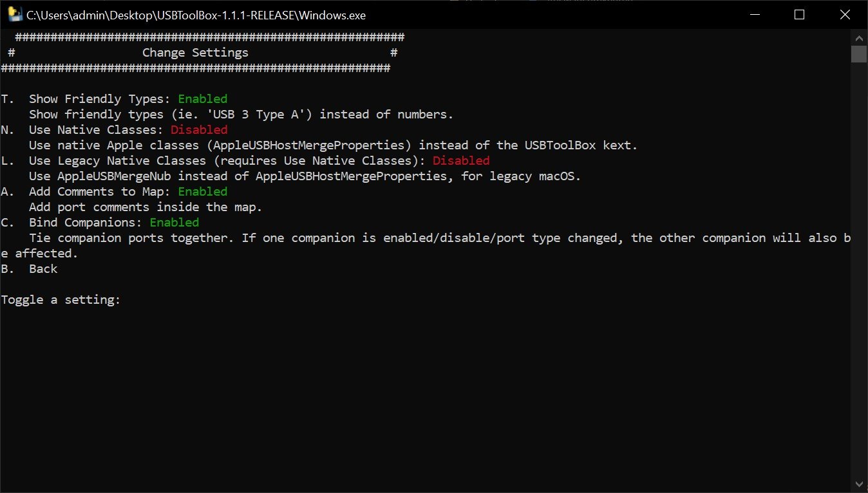This screenshot has width=868, height=493.
Task: Click the Disabled status of Use Legacy Native Classes
Action: coord(460,161)
